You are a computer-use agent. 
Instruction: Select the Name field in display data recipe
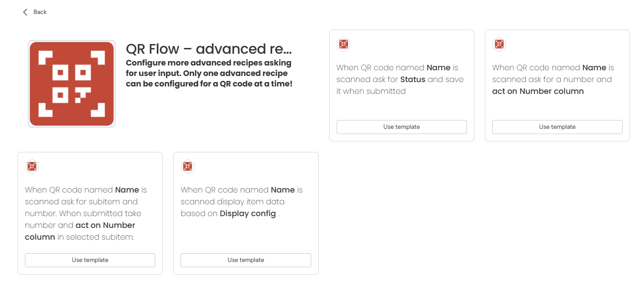(x=283, y=190)
